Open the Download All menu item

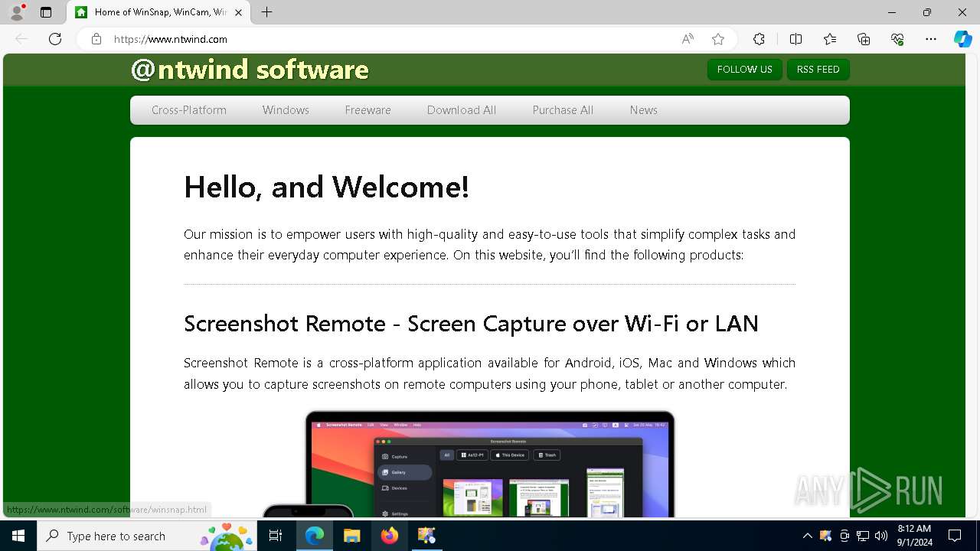(x=462, y=110)
